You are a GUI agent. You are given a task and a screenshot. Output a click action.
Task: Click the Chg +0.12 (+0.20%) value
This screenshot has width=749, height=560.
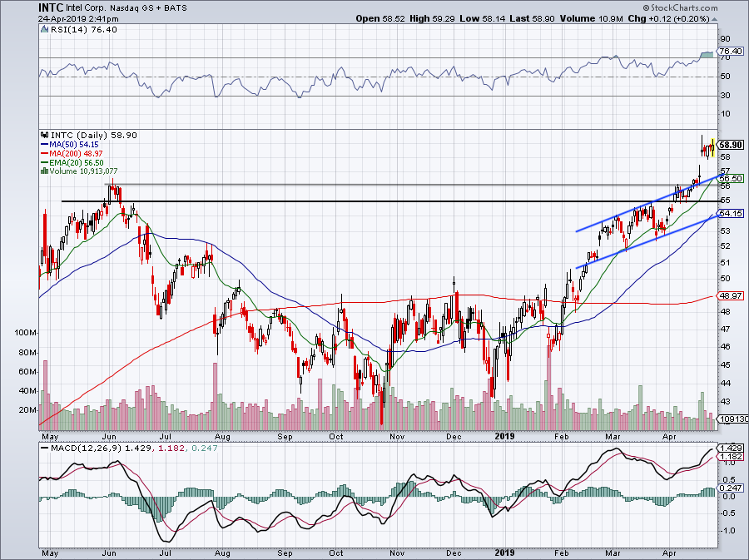[669, 18]
